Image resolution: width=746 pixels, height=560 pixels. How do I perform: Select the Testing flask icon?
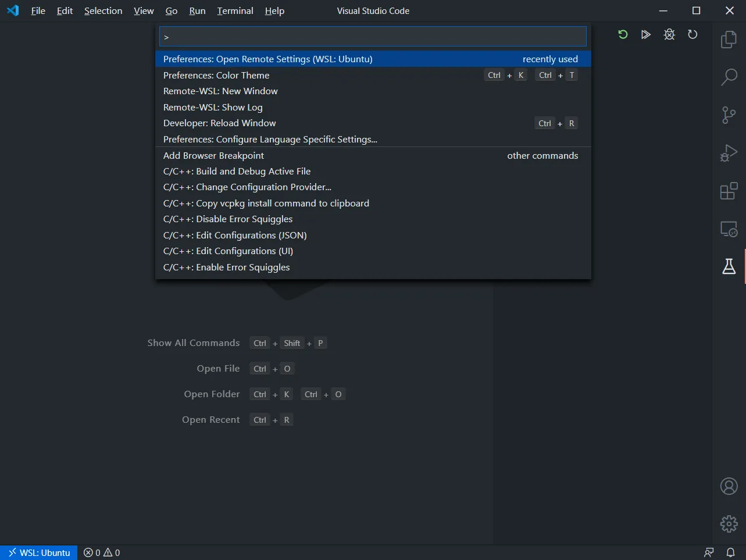point(729,266)
